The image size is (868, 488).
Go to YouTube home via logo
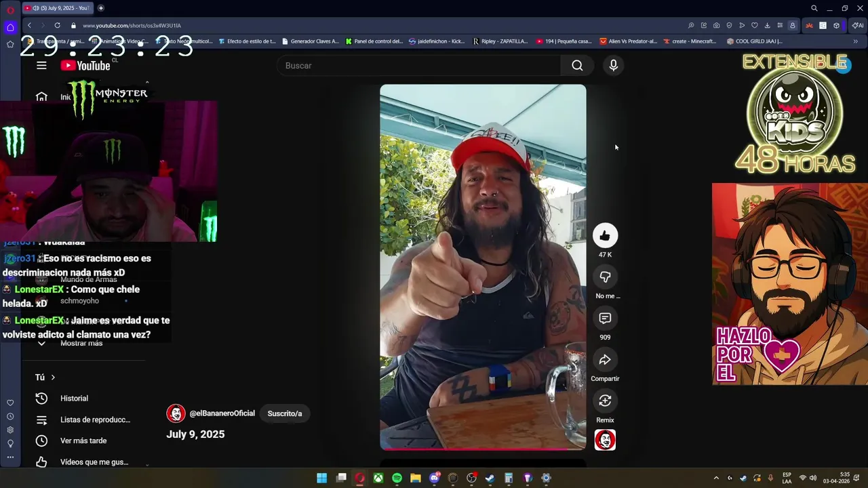coord(85,66)
